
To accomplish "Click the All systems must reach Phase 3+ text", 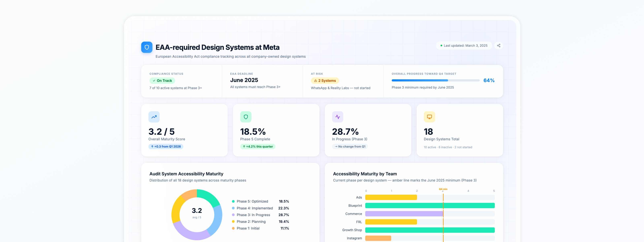I will pos(255,87).
